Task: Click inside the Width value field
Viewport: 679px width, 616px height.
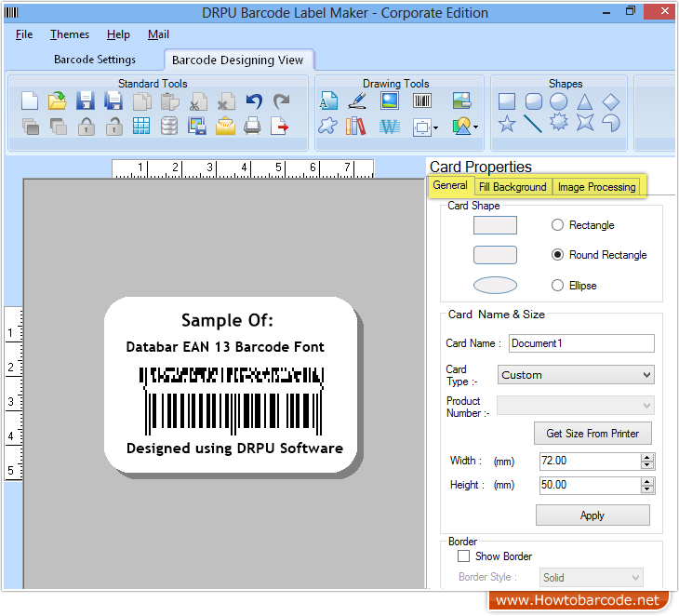Action: pyautogui.click(x=590, y=461)
